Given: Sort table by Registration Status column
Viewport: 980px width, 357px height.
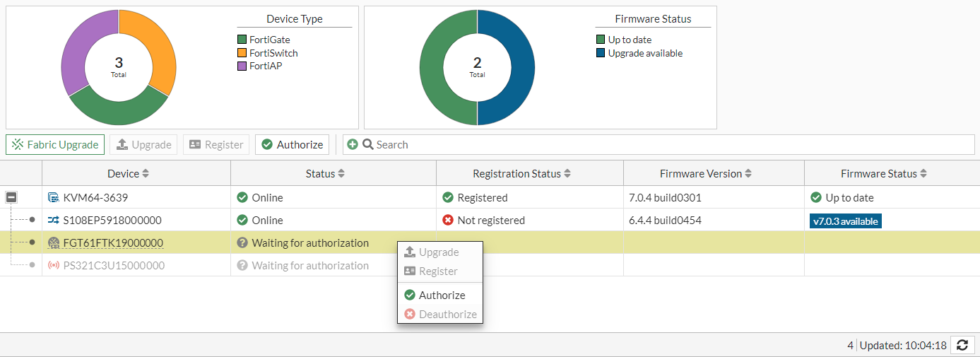Looking at the screenshot, I should pyautogui.click(x=567, y=173).
